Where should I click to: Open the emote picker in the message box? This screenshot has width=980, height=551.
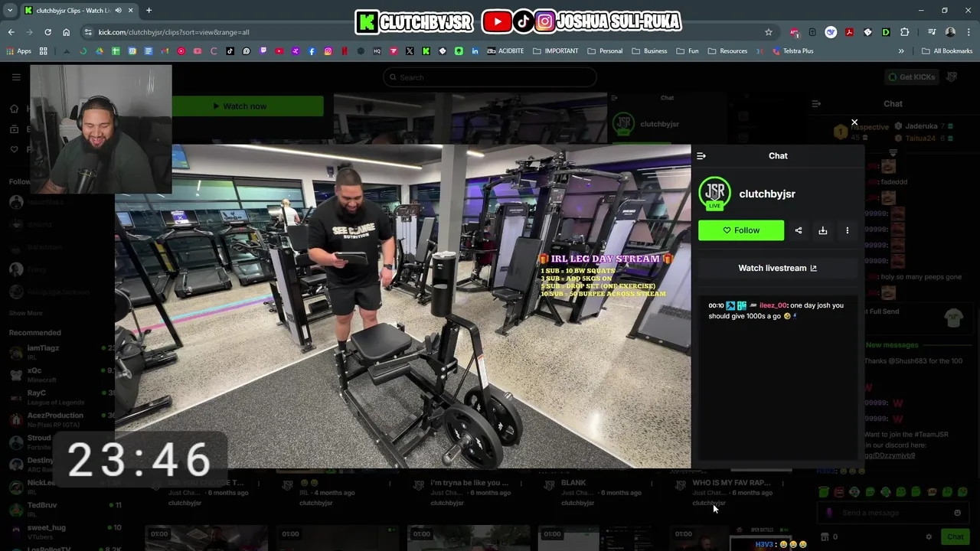[x=957, y=514]
